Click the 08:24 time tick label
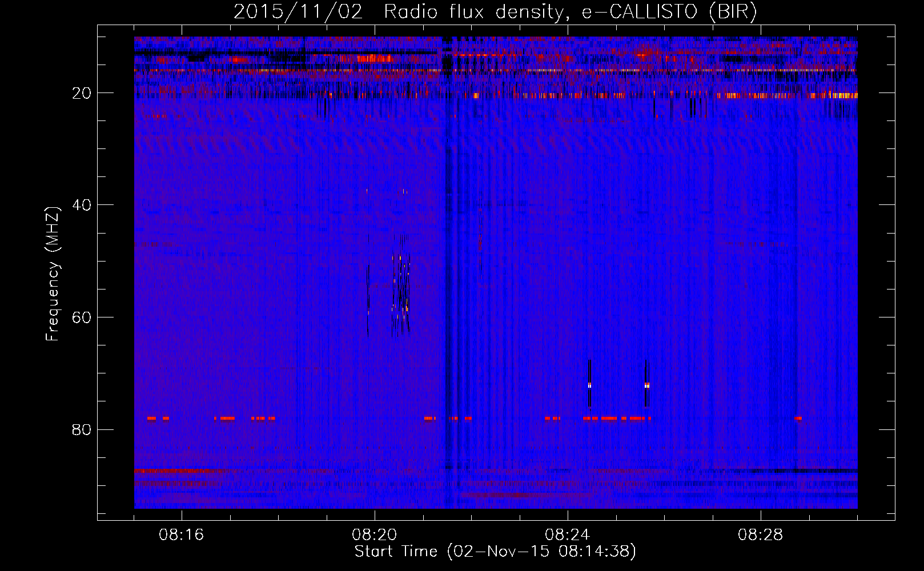This screenshot has height=571, width=924. pyautogui.click(x=568, y=535)
